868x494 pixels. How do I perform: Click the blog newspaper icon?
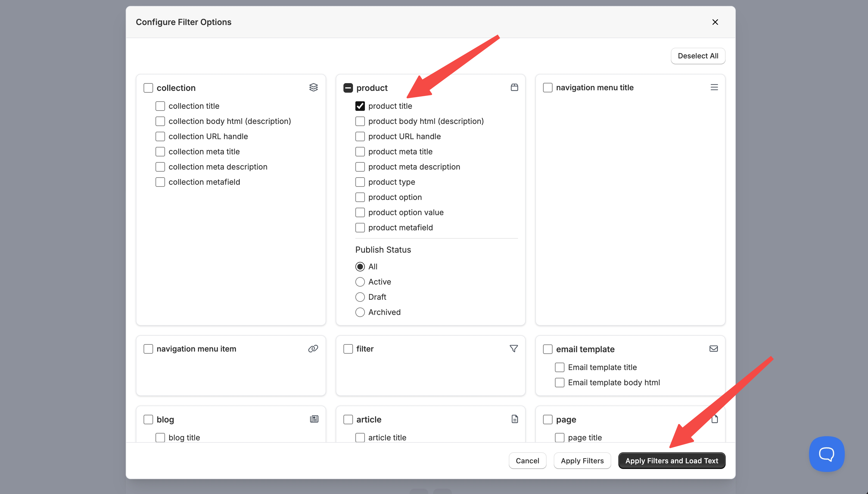[x=314, y=419]
